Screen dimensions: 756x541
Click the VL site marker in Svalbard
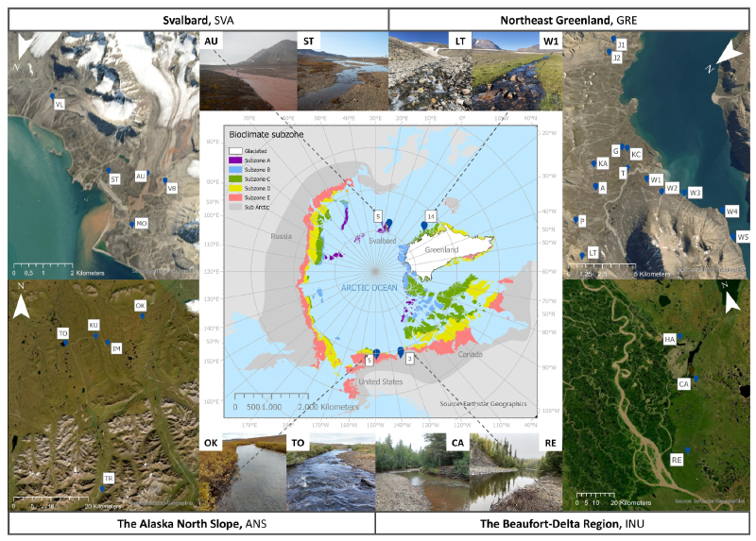(53, 96)
